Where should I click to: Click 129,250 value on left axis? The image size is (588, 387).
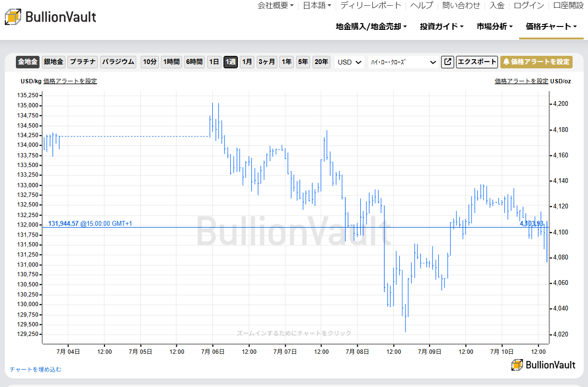pos(29,334)
